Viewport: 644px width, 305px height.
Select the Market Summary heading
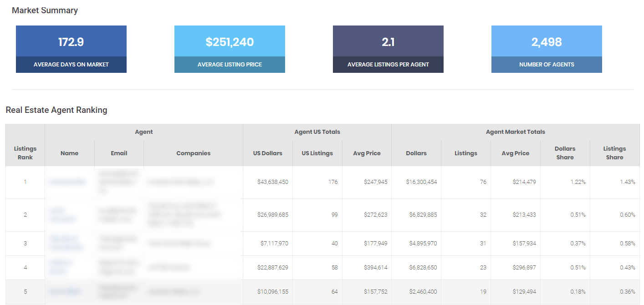point(45,10)
